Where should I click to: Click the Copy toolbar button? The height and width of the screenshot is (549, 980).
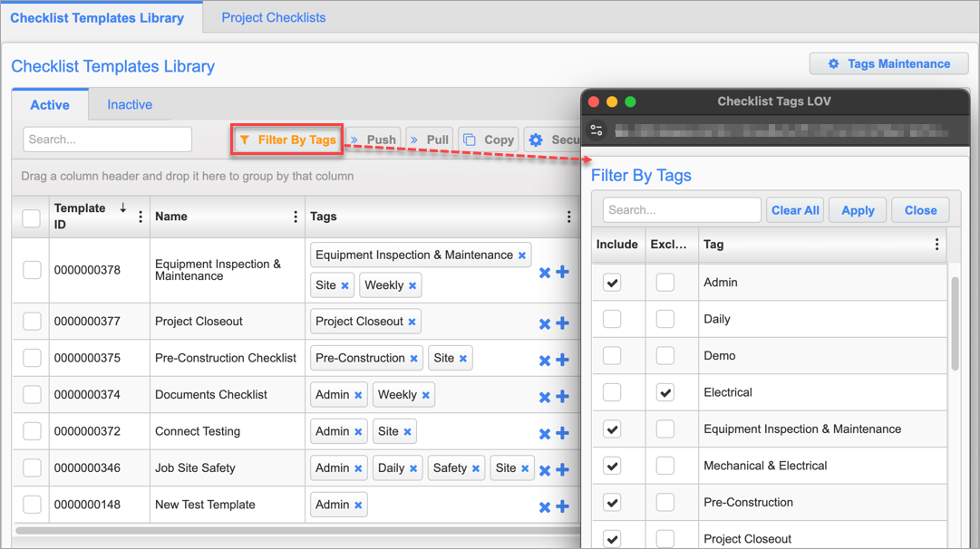click(x=489, y=140)
